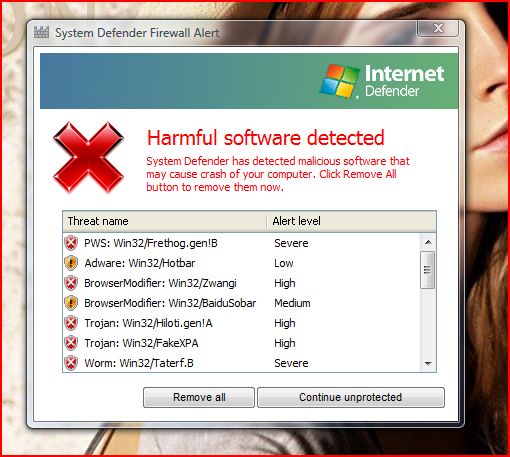Click the Windows flag logo in the Internet Defender banner
510x457 pixels.
point(340,81)
